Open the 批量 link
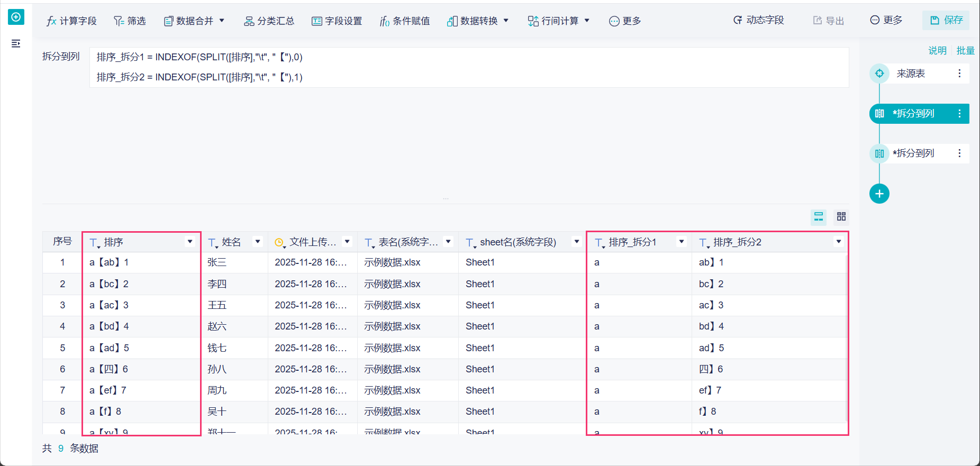 (x=965, y=50)
